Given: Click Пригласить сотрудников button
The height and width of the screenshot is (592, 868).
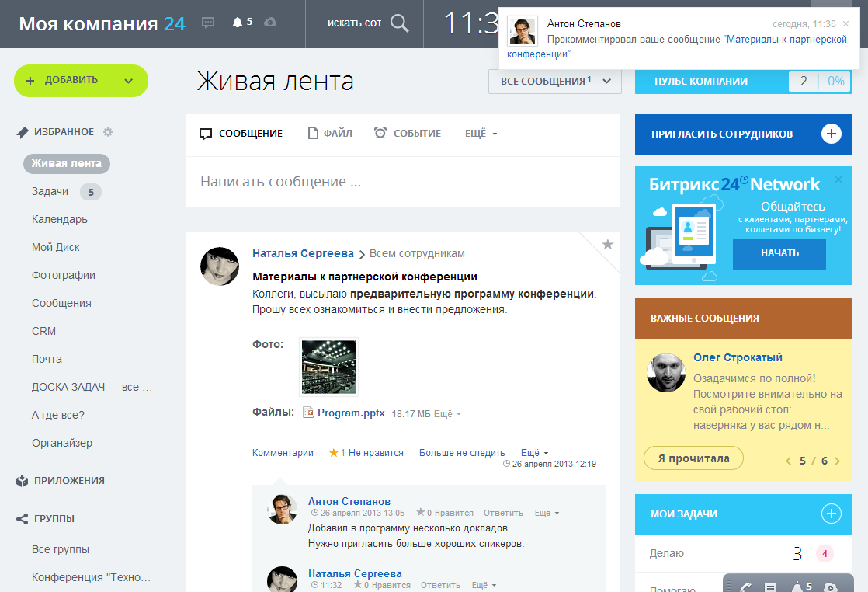Looking at the screenshot, I should [744, 134].
